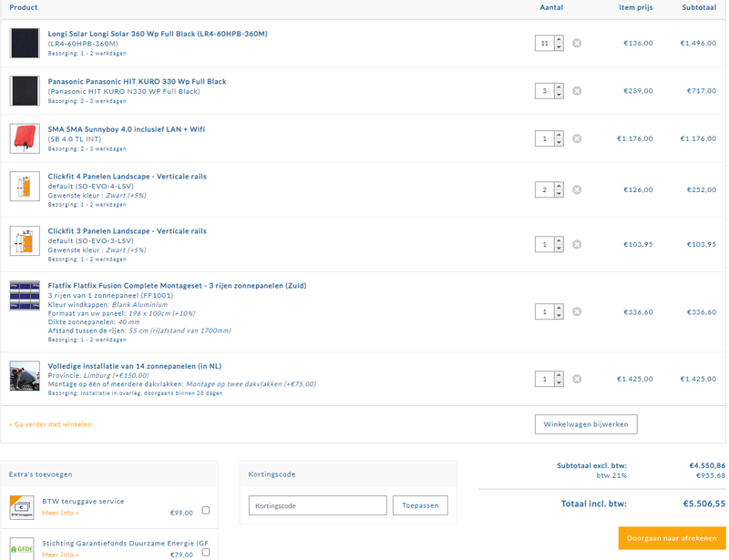Viewport: 729px width, 560px height.
Task: Enable the BTW teruggave service option
Action: [207, 511]
